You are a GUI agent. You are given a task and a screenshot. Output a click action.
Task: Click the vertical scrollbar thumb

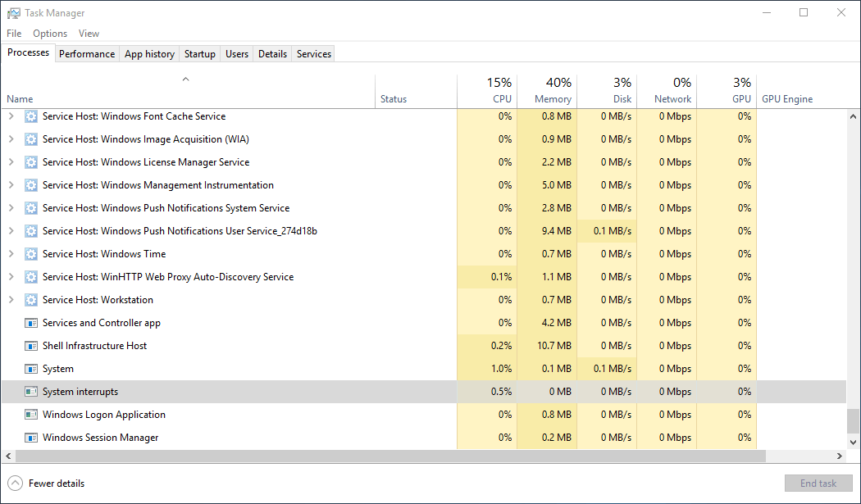(x=853, y=421)
